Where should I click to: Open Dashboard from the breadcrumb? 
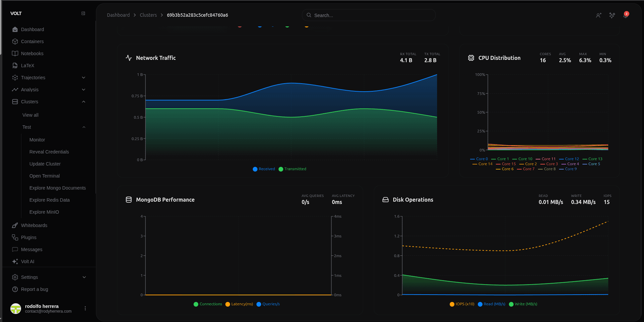tap(118, 15)
